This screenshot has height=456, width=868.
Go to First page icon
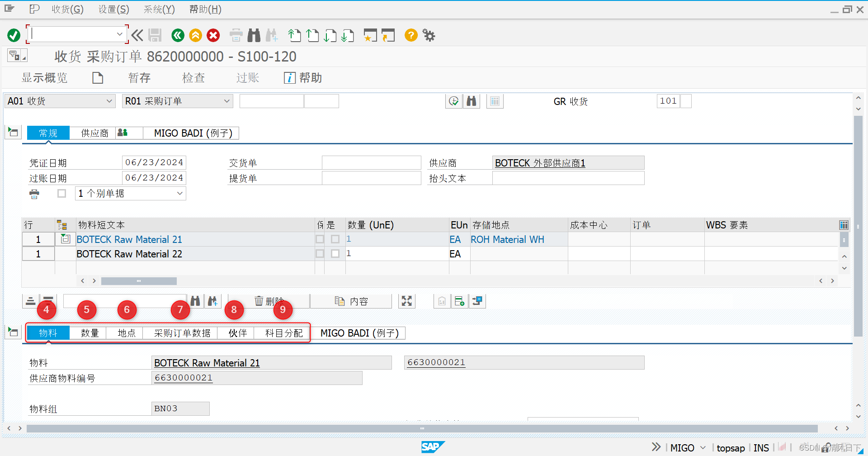coord(295,35)
